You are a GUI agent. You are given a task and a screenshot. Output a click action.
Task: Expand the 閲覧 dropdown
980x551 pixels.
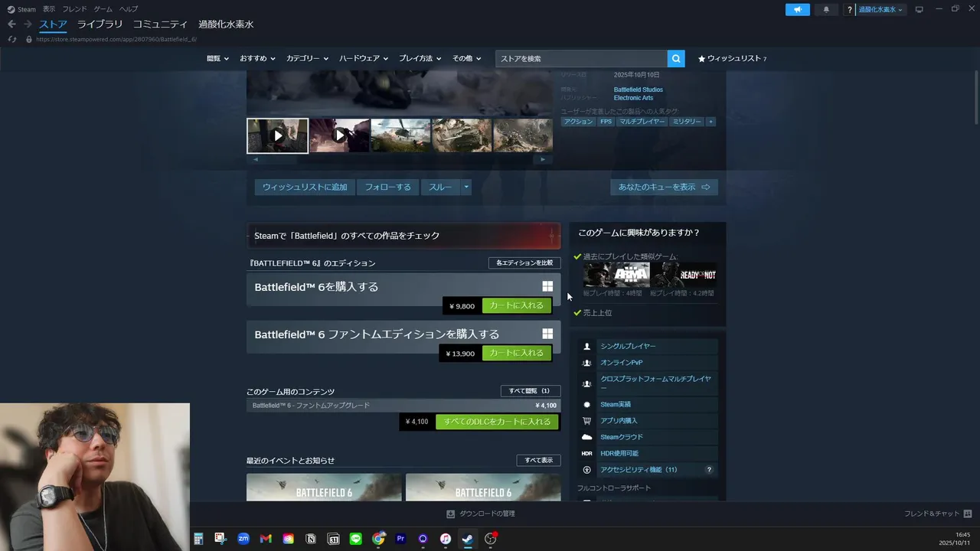tap(217, 58)
